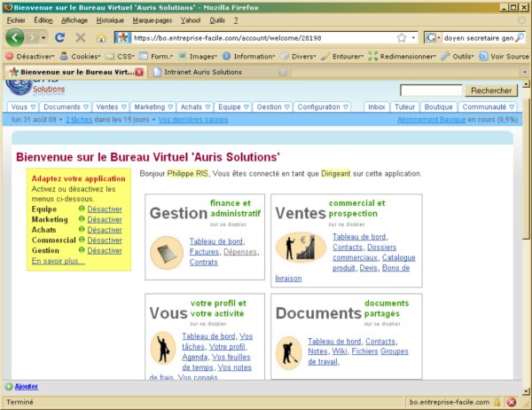
Task: Open the Documents sweeping person icon
Action: (x=289, y=353)
